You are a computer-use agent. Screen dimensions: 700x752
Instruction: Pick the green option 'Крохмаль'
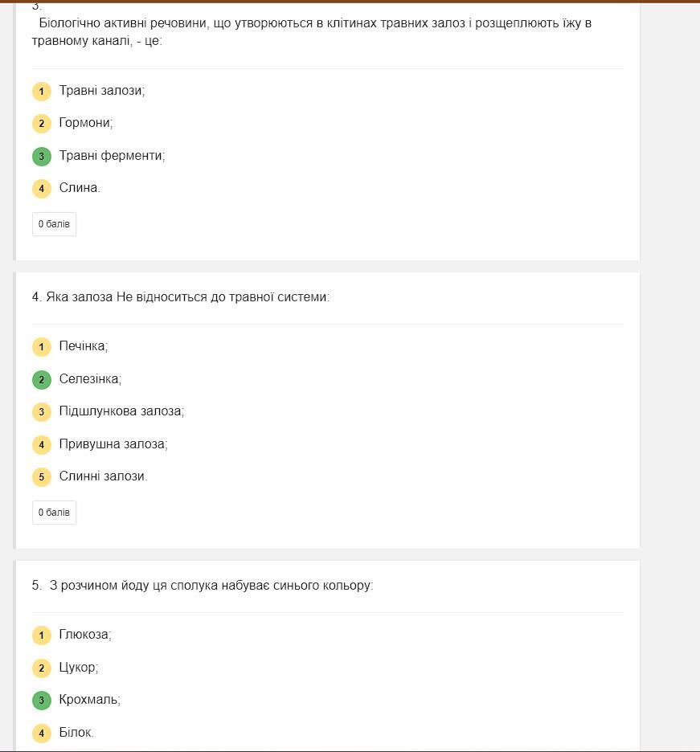click(89, 700)
